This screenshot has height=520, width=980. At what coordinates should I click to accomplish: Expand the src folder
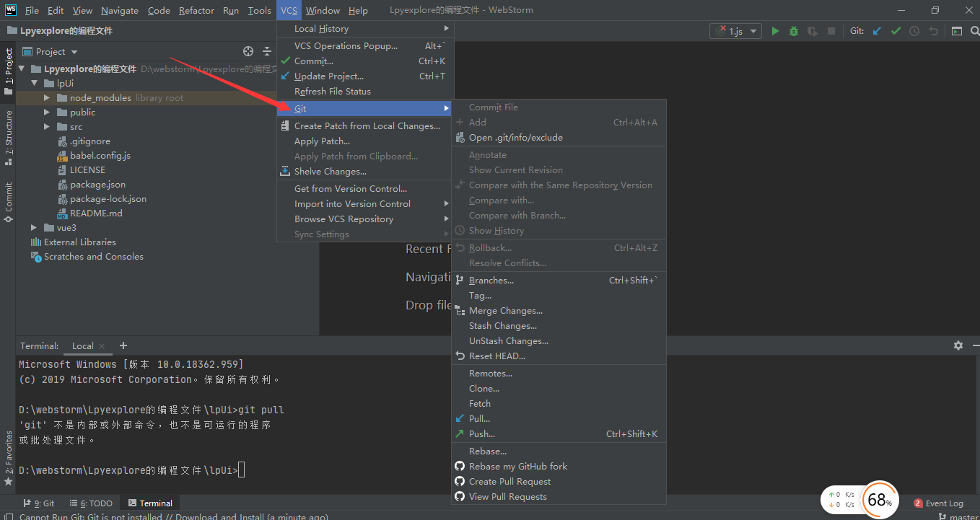[47, 127]
